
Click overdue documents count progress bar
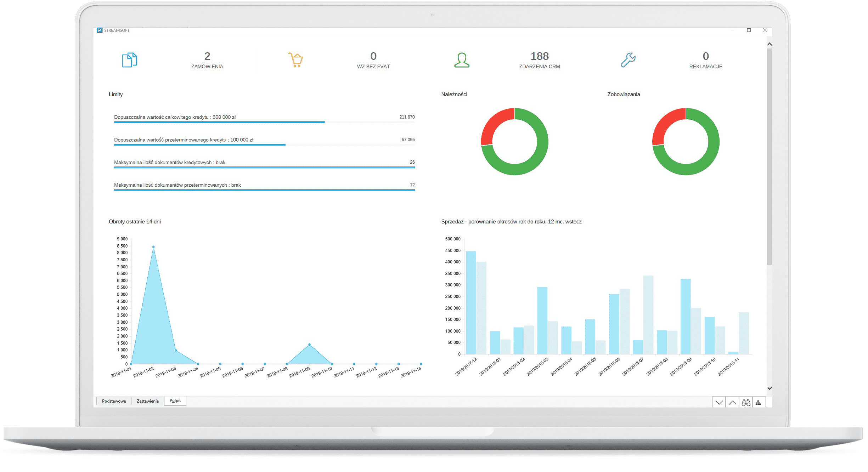coord(264,190)
